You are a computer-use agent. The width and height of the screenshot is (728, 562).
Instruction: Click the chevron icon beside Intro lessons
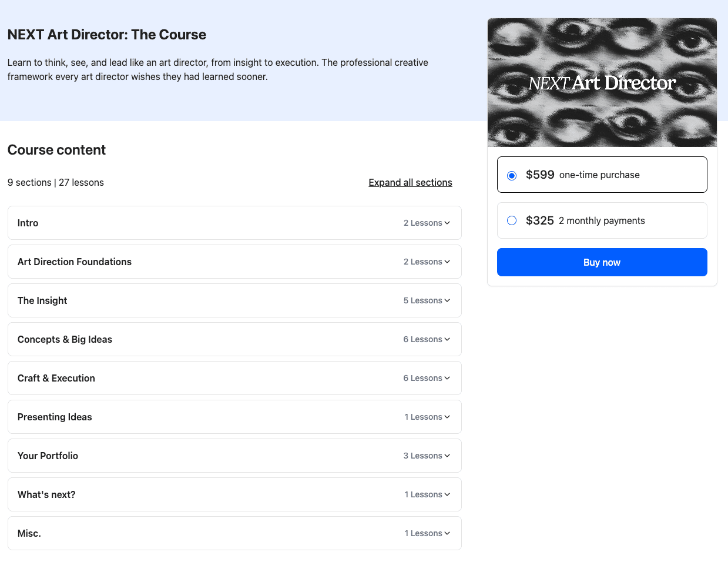[447, 223]
